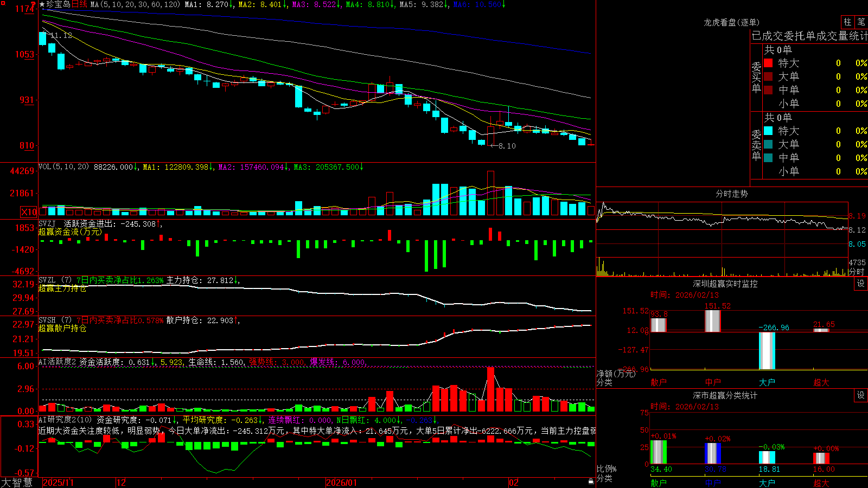Image resolution: width=868 pixels, height=488 pixels.
Task: Click the 分时走势 panel title
Action: [732, 194]
